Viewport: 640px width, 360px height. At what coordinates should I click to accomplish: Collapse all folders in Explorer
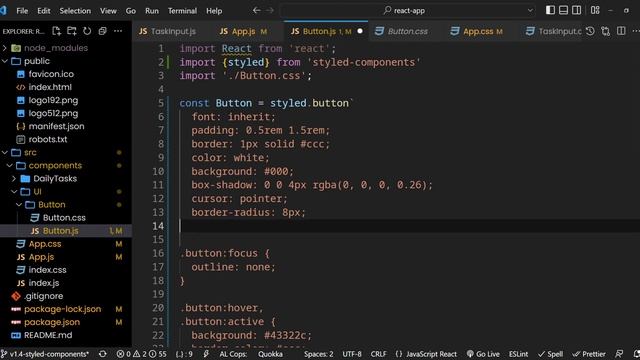pos(102,31)
